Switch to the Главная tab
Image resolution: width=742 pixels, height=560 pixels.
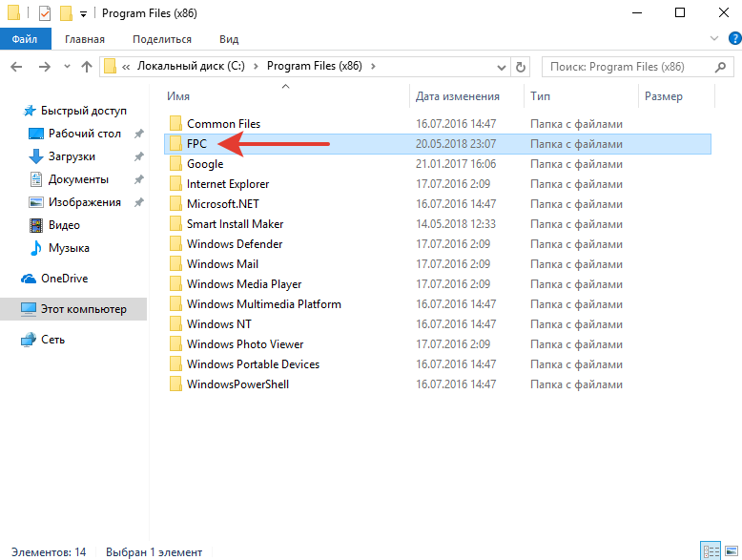[85, 39]
